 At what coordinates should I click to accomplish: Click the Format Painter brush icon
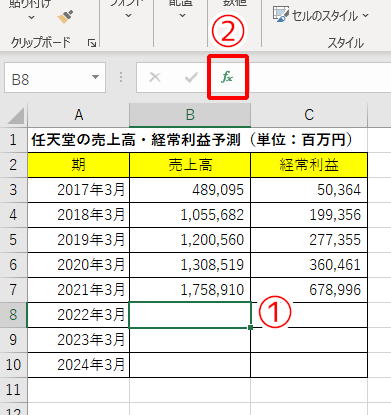66,17
